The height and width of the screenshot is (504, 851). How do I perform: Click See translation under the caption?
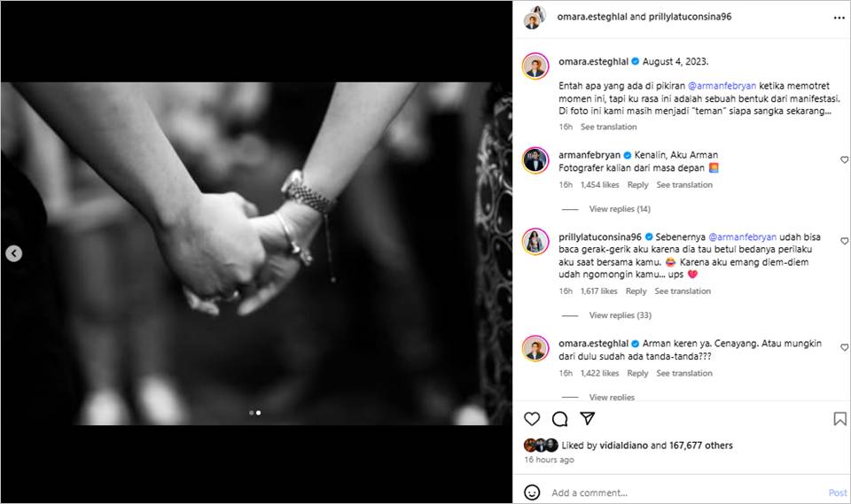[x=608, y=127]
